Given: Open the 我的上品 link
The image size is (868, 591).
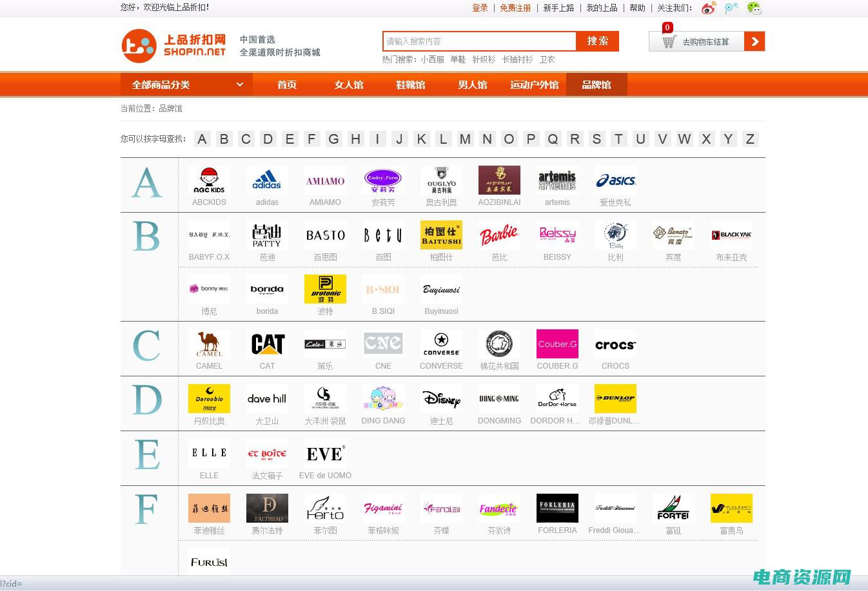Looking at the screenshot, I should [602, 8].
